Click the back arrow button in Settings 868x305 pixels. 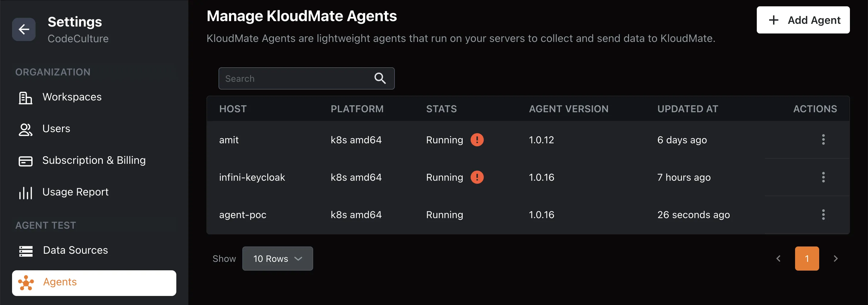click(x=24, y=29)
